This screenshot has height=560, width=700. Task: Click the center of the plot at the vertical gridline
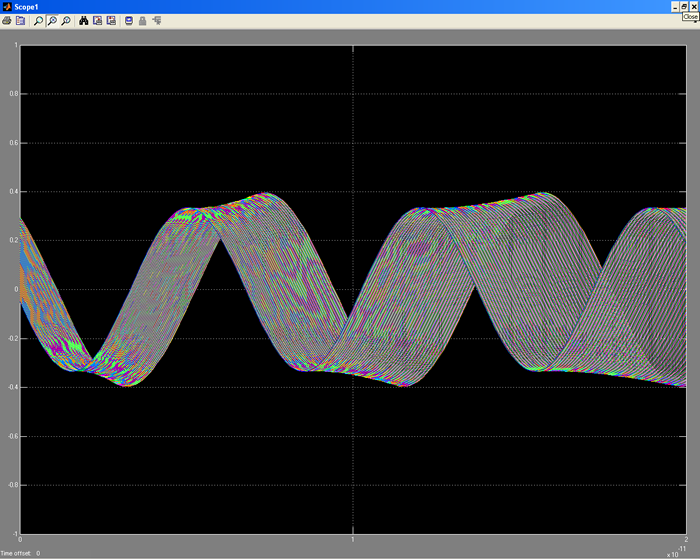click(353, 289)
